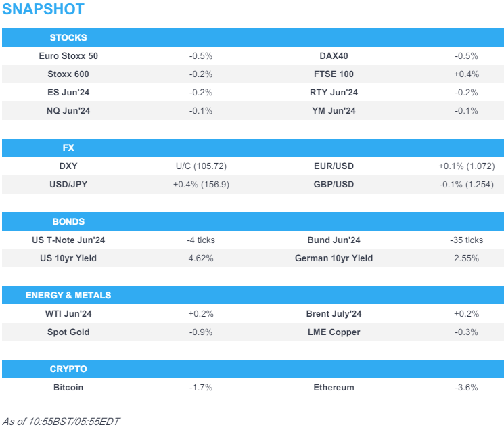The height and width of the screenshot is (429, 504).
Task: Click the NQ Jun'24 label
Action: click(x=68, y=111)
